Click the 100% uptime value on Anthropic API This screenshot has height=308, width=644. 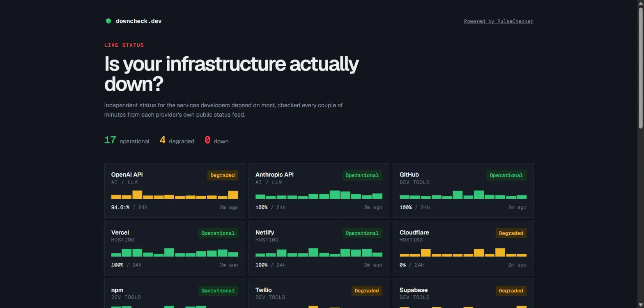(x=262, y=207)
